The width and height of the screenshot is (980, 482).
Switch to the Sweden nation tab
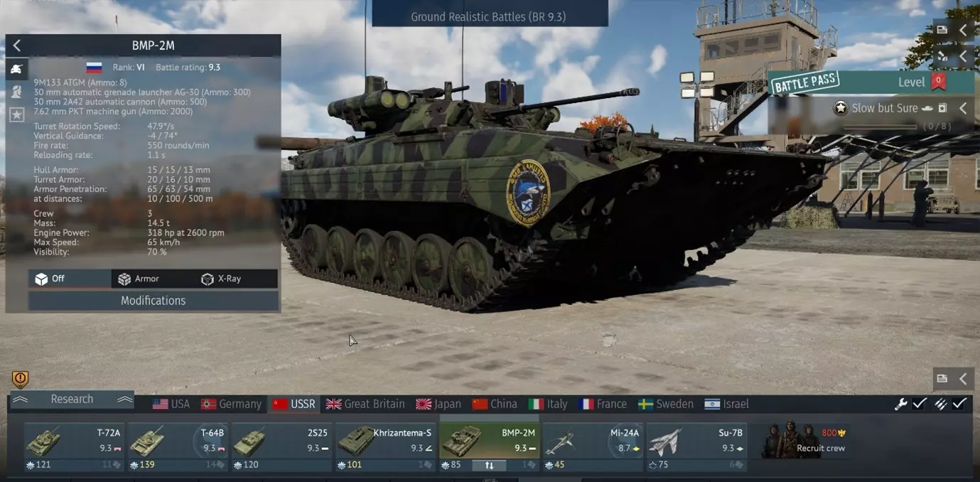point(666,404)
